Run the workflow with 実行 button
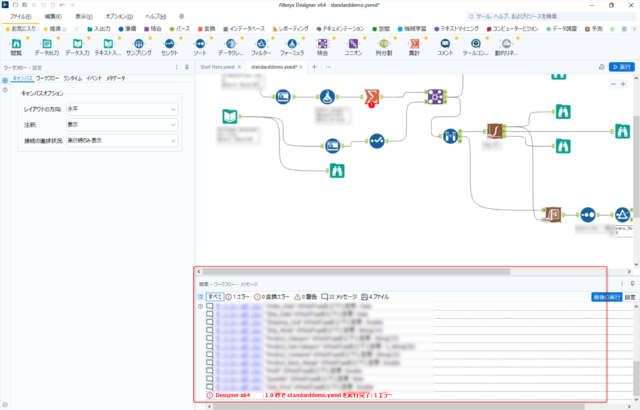This screenshot has height=410, width=640. click(622, 67)
